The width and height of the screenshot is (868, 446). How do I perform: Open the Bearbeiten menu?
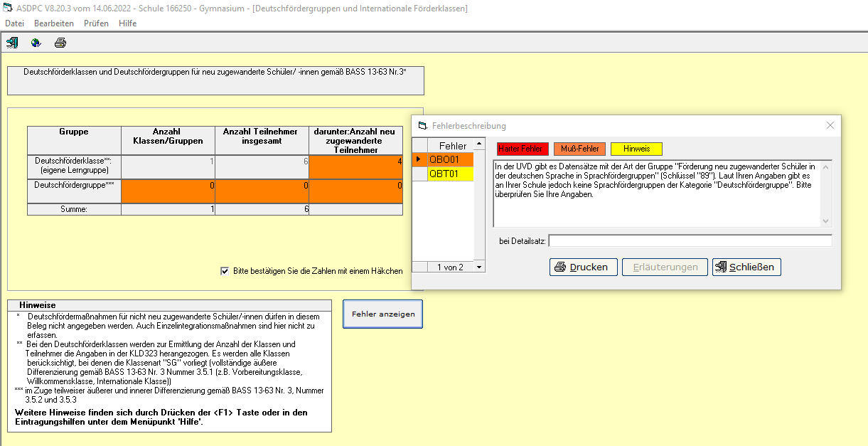pyautogui.click(x=54, y=23)
